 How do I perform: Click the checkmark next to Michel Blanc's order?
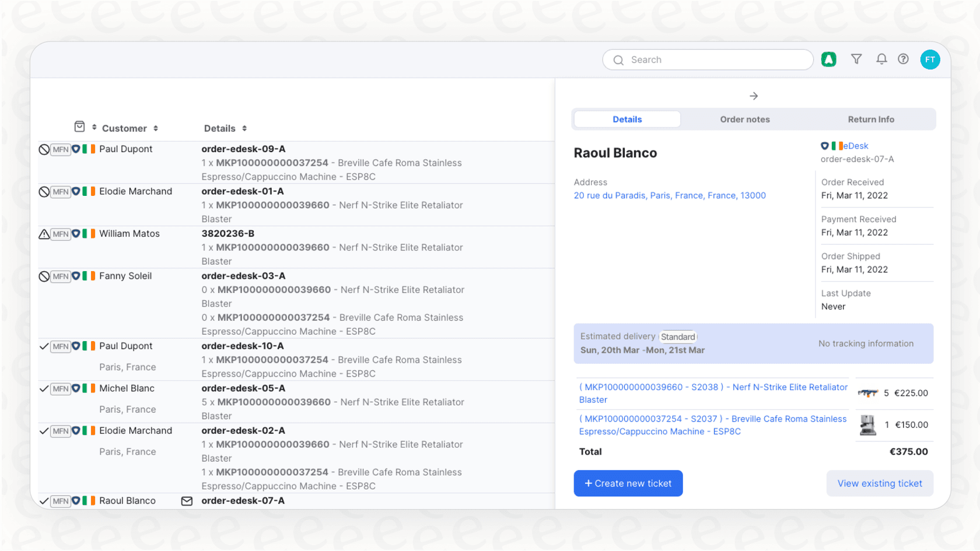click(x=44, y=388)
